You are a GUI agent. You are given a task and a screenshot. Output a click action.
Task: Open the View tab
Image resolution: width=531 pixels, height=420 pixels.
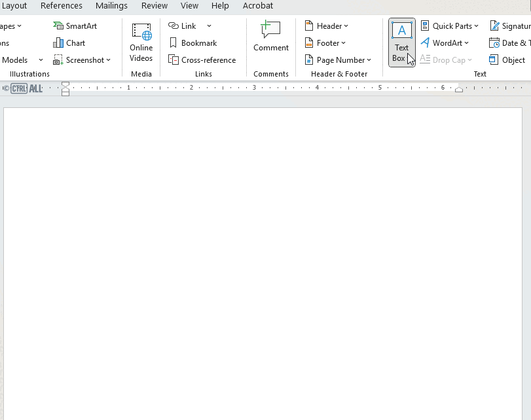(x=189, y=5)
